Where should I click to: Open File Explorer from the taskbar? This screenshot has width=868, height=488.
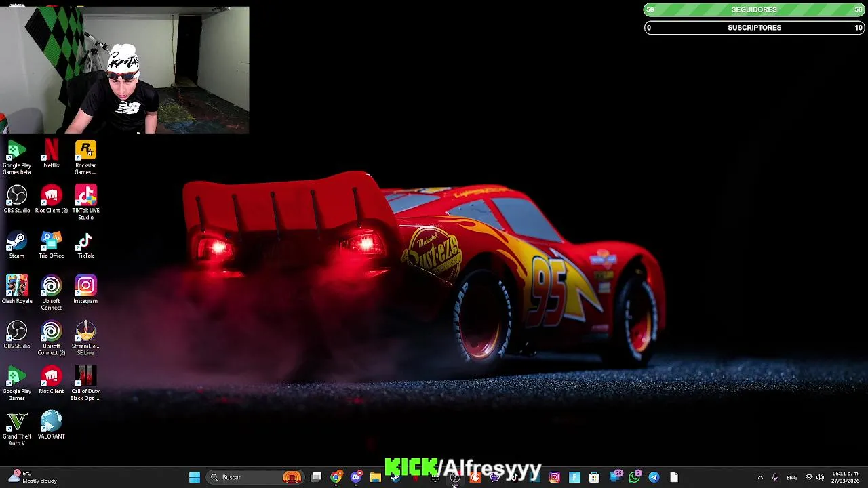coord(376,477)
